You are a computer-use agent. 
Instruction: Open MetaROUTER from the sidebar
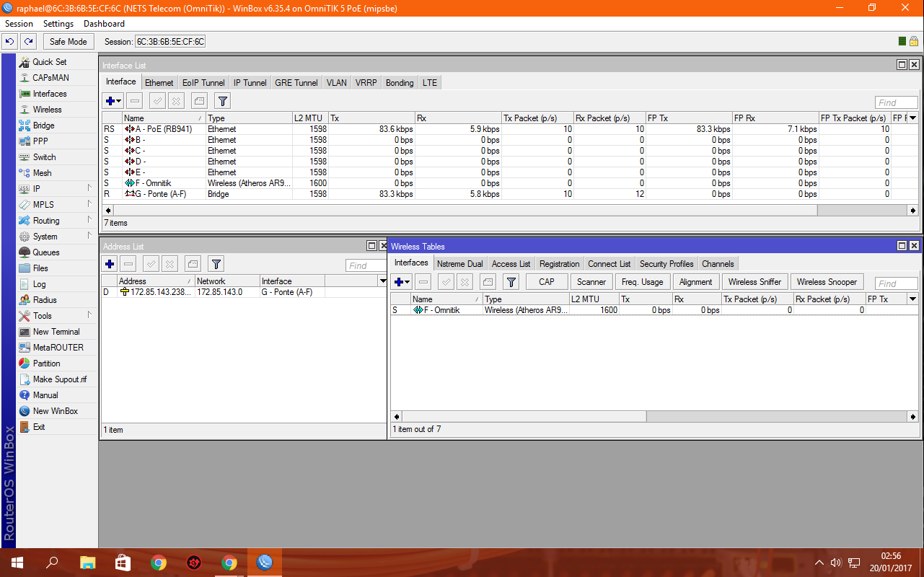[58, 348]
